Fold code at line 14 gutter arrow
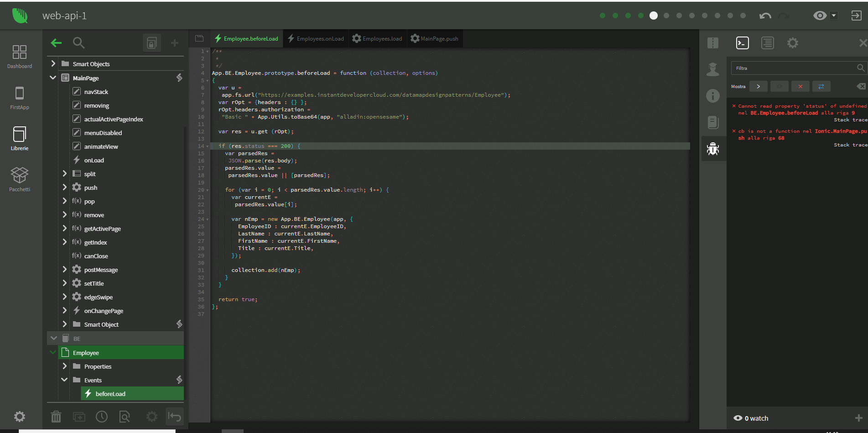 [208, 146]
